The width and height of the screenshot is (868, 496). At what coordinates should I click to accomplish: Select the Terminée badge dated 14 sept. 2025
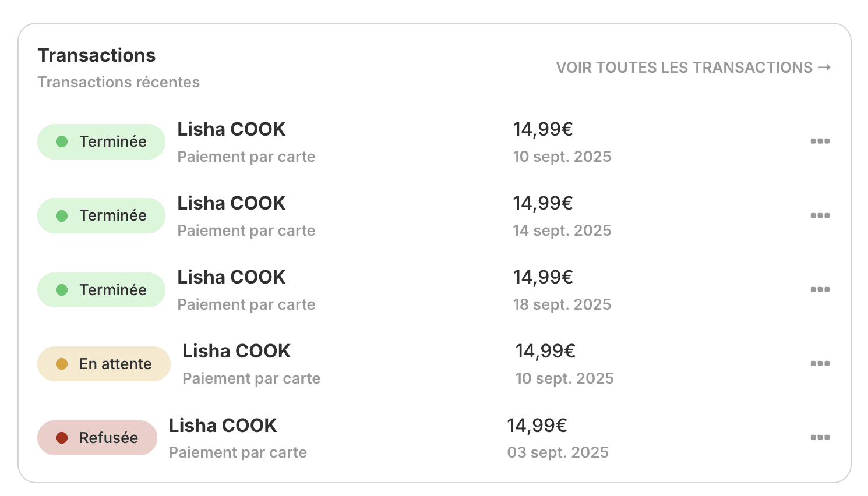[101, 215]
